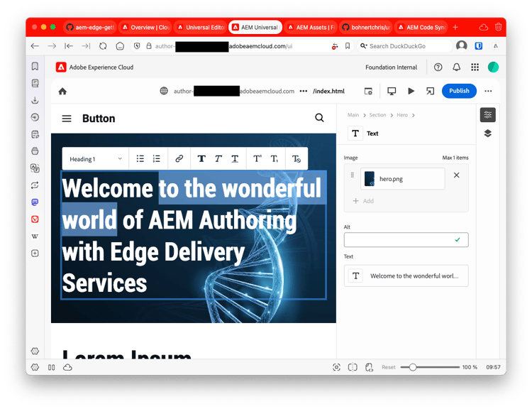The height and width of the screenshot is (409, 532).
Task: Open the user profile avatar
Action: tap(493, 67)
